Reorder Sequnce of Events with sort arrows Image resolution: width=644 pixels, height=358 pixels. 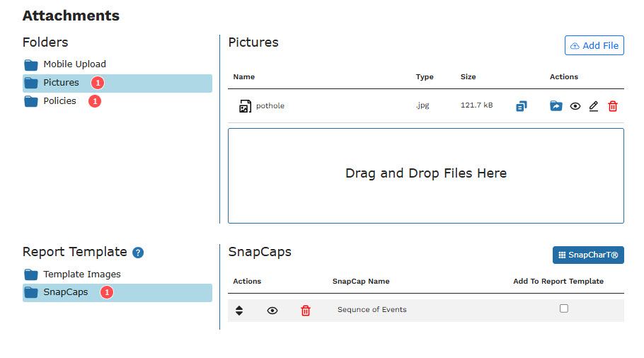(239, 311)
